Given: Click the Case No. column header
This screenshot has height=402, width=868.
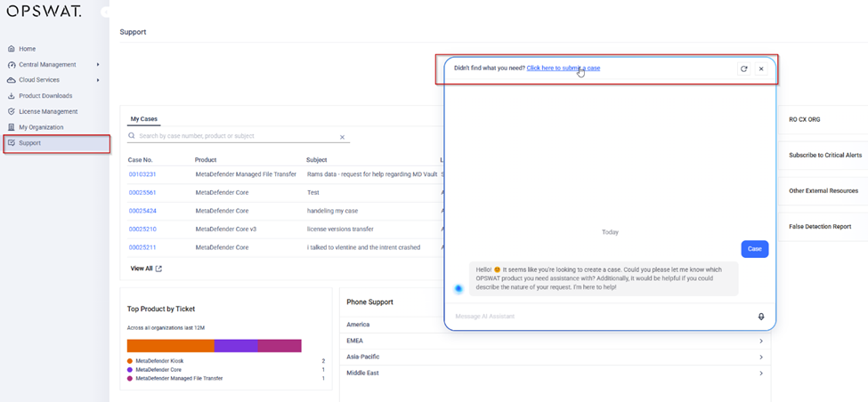Looking at the screenshot, I should point(140,160).
